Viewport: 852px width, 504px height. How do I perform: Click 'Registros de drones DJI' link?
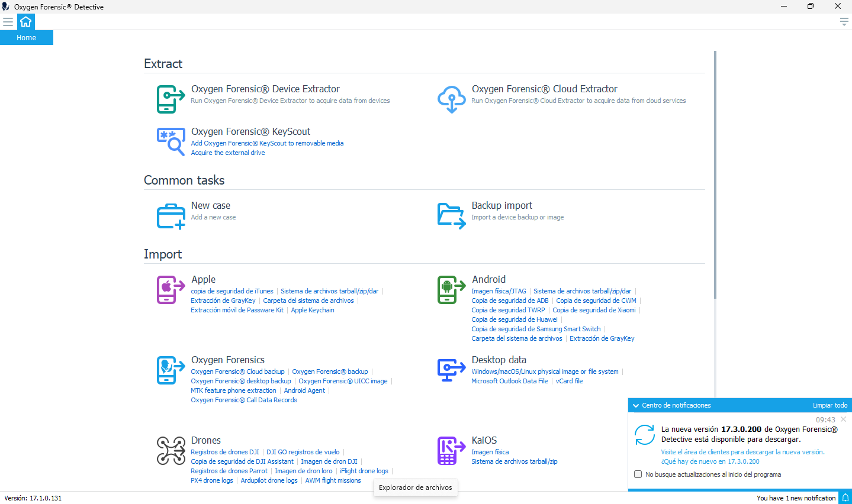[225, 452]
